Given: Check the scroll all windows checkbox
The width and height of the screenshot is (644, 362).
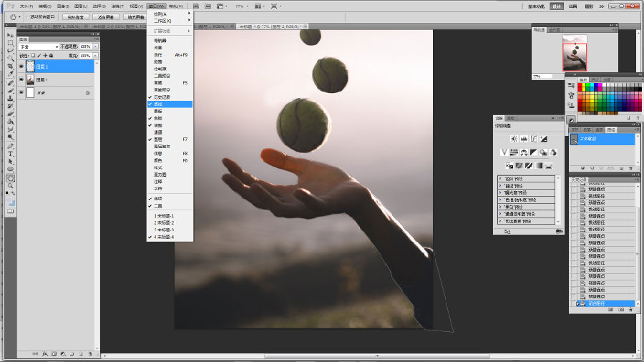Looking at the screenshot, I should pos(28,16).
